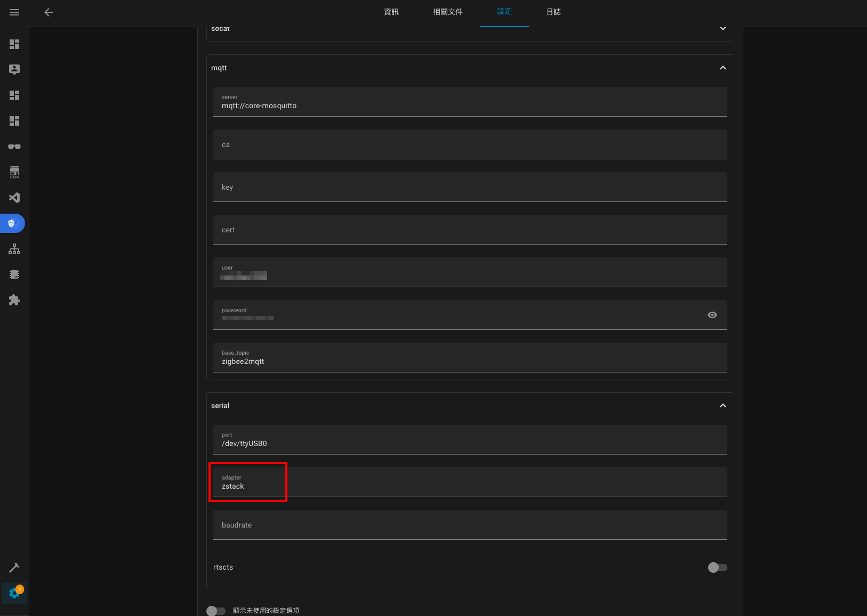Open the HACS store sidebar icon
This screenshot has width=867, height=616.
(x=14, y=172)
